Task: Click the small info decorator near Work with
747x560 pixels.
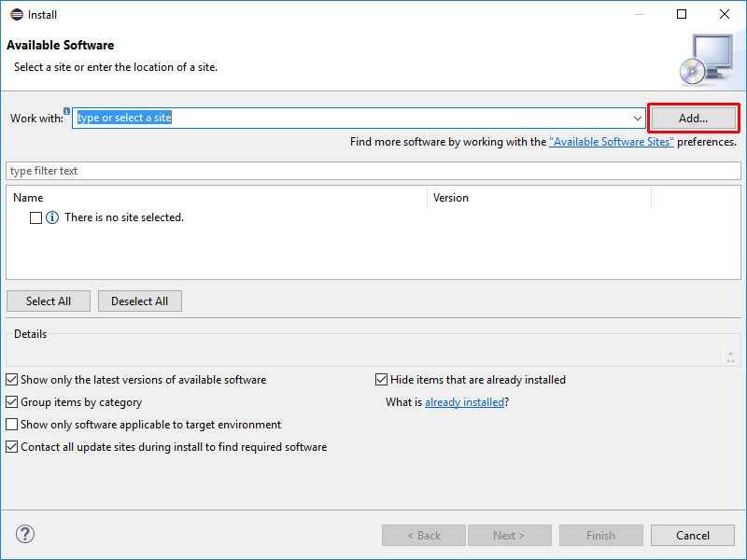Action: coord(67,111)
